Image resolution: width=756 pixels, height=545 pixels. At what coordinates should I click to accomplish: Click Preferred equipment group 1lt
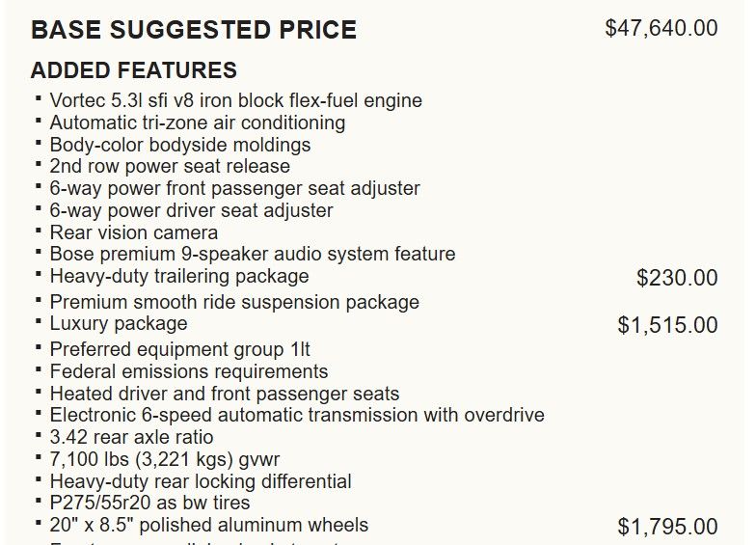pyautogui.click(x=179, y=349)
